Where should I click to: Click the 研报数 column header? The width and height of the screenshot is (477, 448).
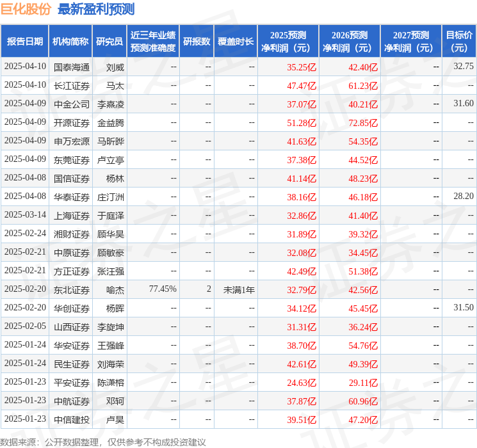click(x=197, y=41)
